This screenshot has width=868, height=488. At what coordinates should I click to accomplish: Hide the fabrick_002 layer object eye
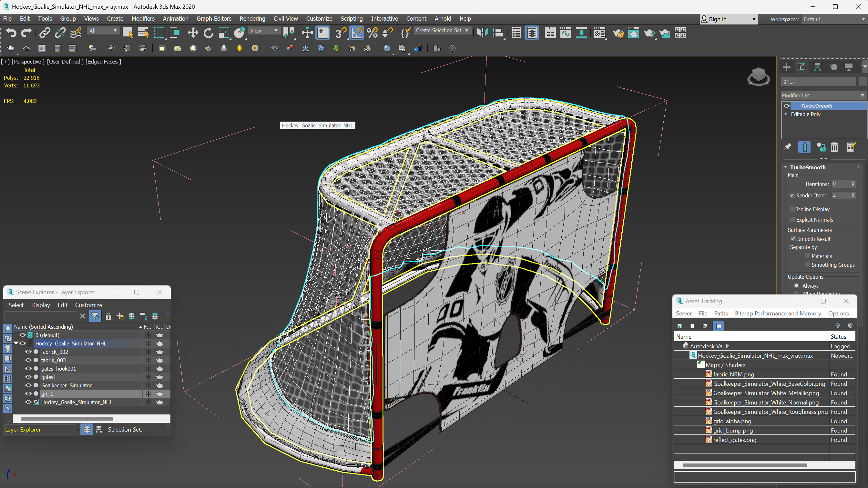28,352
